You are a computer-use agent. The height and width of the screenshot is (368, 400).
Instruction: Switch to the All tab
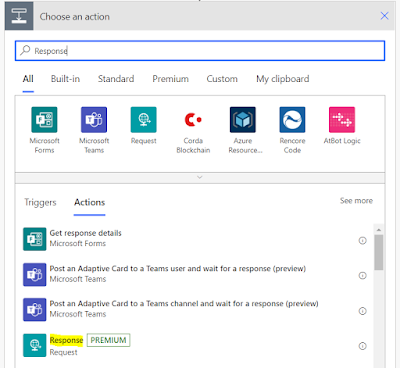pyautogui.click(x=28, y=79)
